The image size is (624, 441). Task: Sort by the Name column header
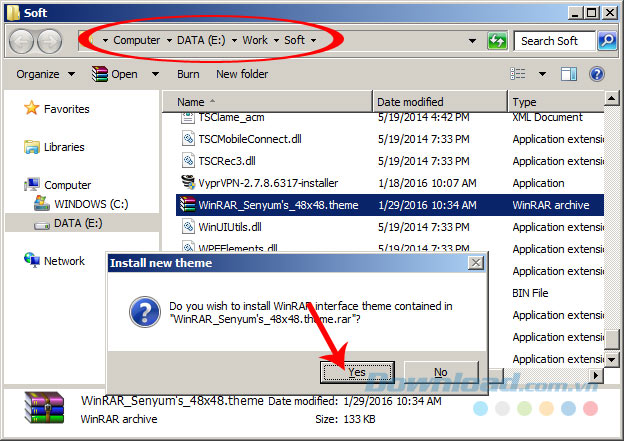(x=267, y=102)
